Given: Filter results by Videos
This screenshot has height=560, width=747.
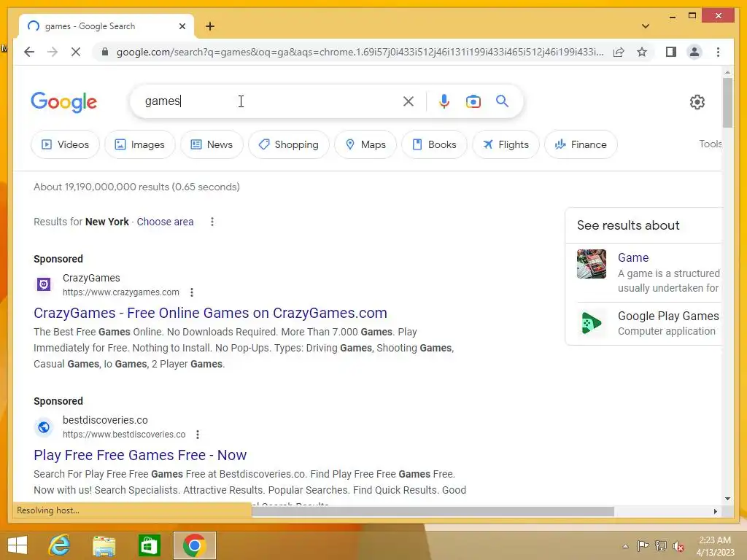Looking at the screenshot, I should coord(65,144).
